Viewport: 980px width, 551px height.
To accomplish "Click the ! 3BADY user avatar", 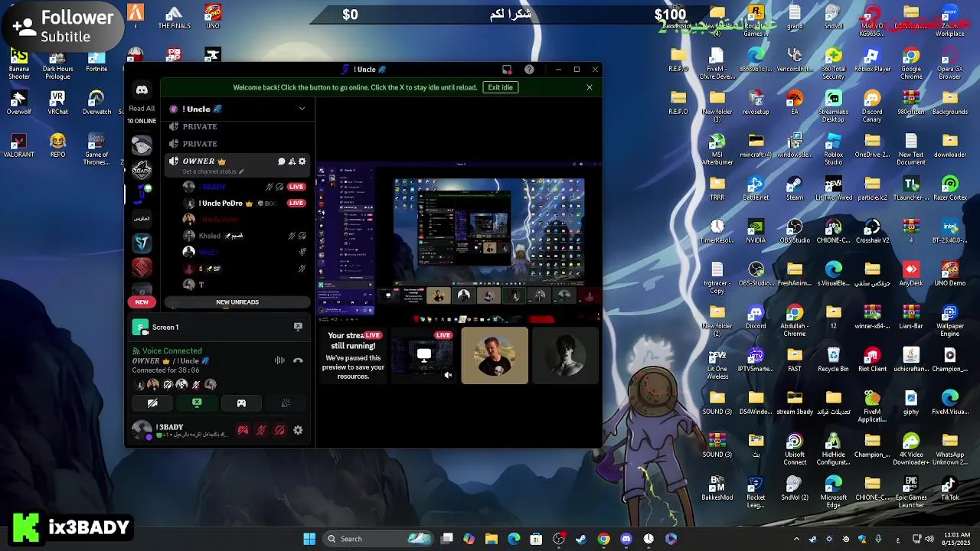I will 141,429.
